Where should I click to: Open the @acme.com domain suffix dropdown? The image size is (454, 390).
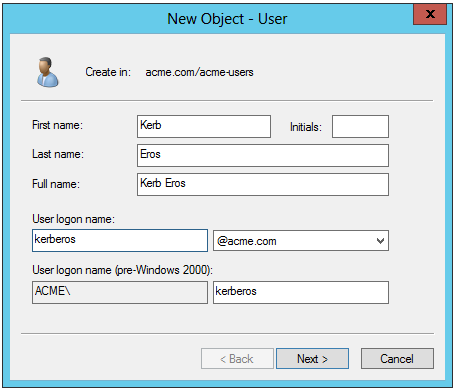click(301, 240)
